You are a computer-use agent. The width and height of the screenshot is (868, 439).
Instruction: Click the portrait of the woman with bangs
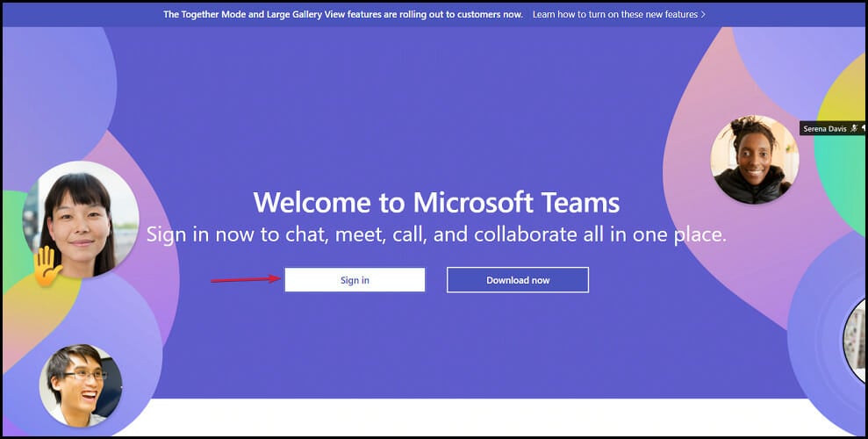[x=81, y=219]
